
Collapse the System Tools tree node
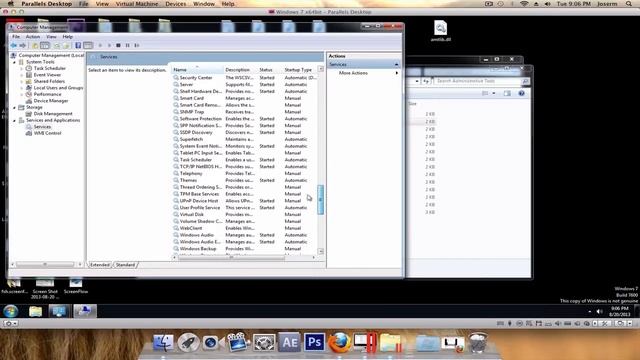(15, 62)
